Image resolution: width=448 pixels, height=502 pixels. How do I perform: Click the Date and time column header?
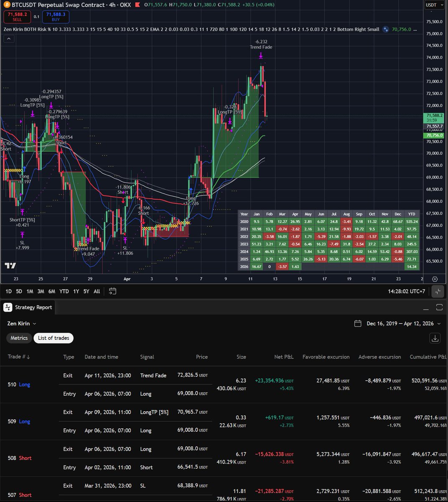click(x=101, y=357)
